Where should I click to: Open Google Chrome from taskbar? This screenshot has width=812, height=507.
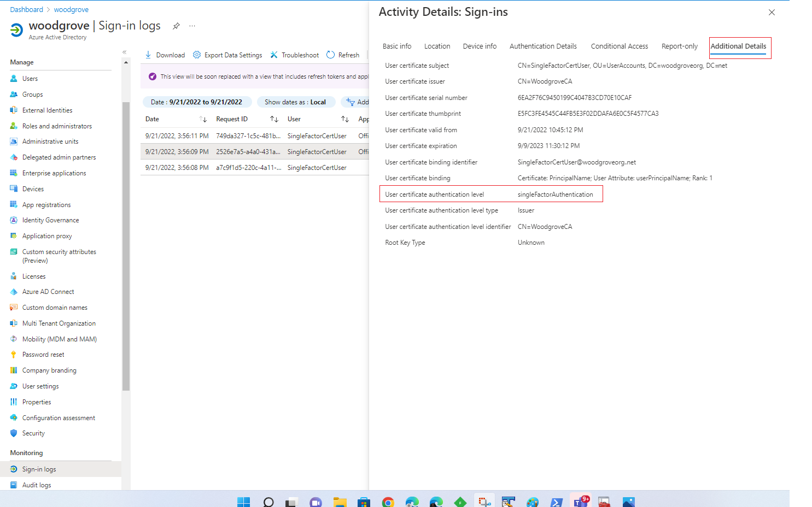(x=388, y=502)
